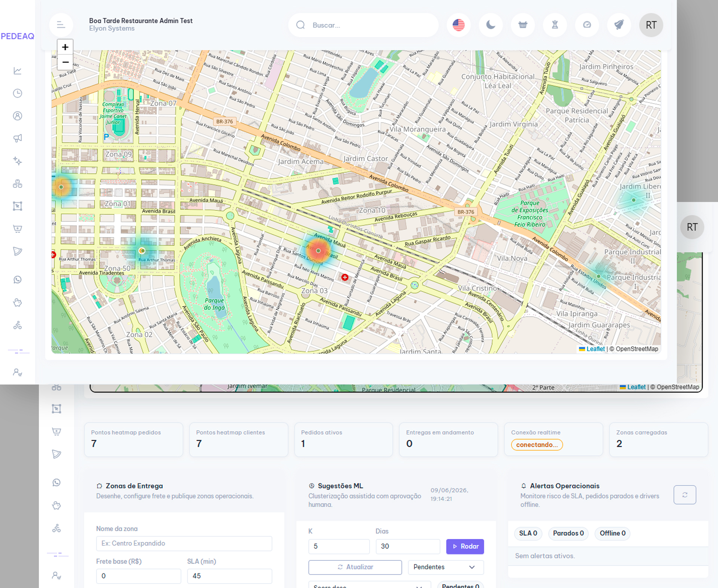Select map zone icon in front sidebar
Viewport: 718px width, 588px height.
pyautogui.click(x=18, y=206)
